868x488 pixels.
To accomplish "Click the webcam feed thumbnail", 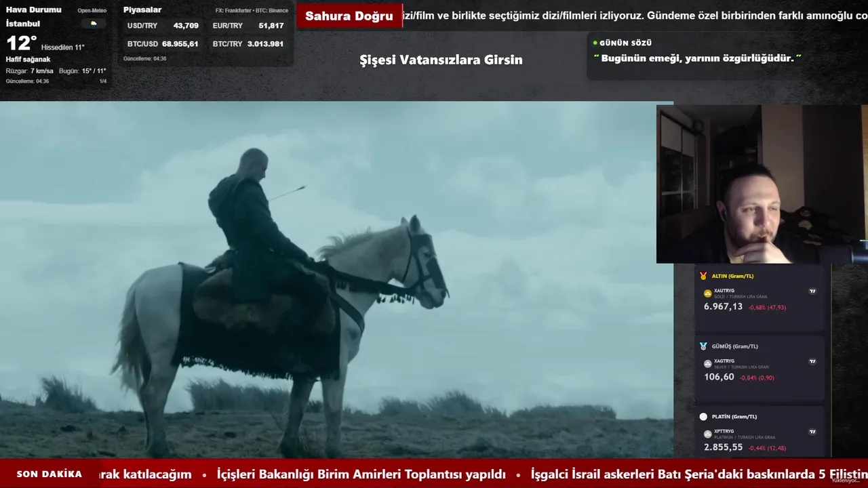I will 762,184.
